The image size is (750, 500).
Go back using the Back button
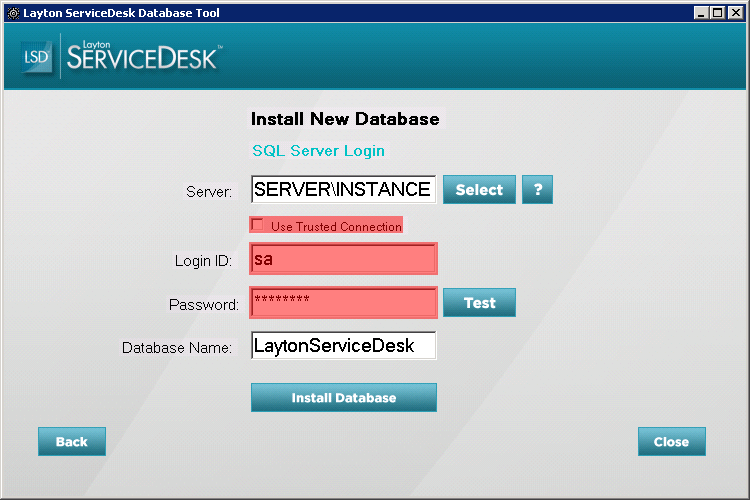[x=72, y=442]
